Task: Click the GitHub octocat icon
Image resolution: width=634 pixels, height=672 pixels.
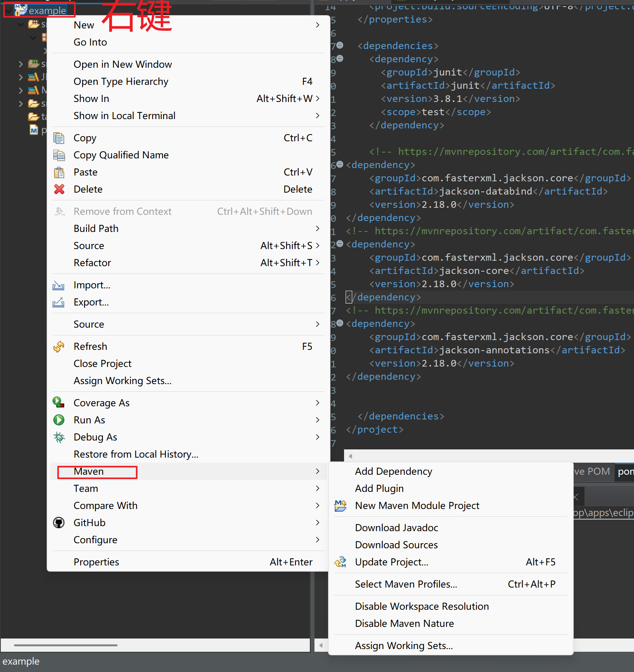Action: coord(59,523)
